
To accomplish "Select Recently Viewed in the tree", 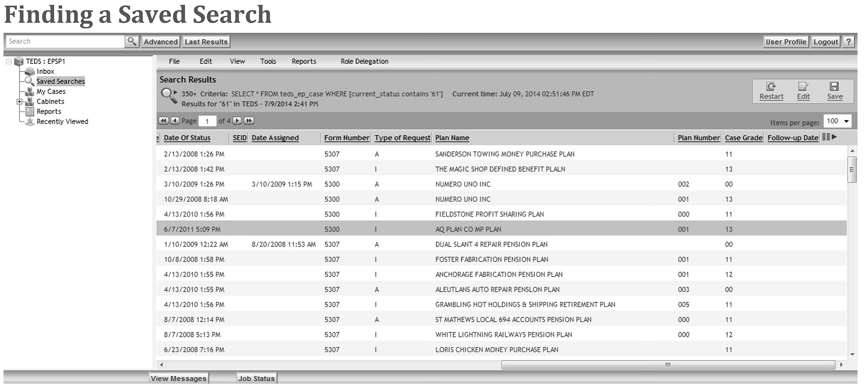I will tap(62, 122).
